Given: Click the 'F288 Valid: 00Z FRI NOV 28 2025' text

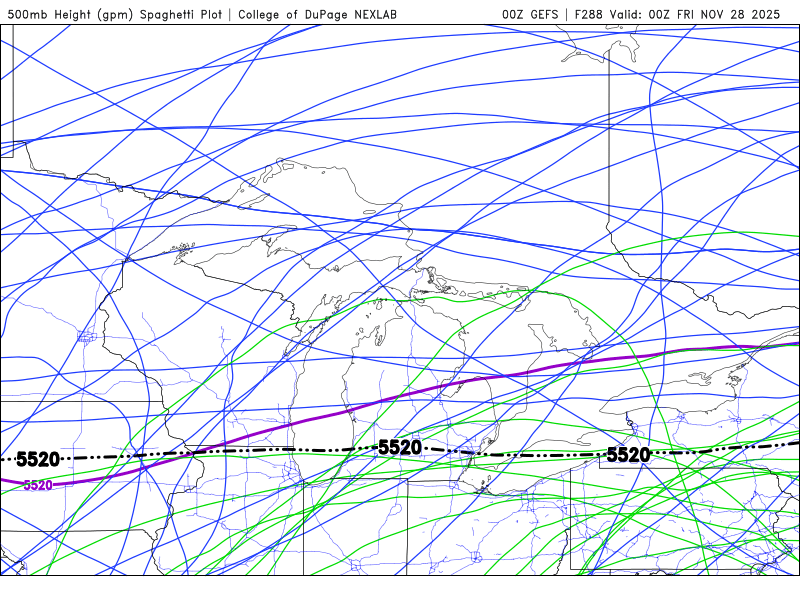Looking at the screenshot, I should pos(678,15).
